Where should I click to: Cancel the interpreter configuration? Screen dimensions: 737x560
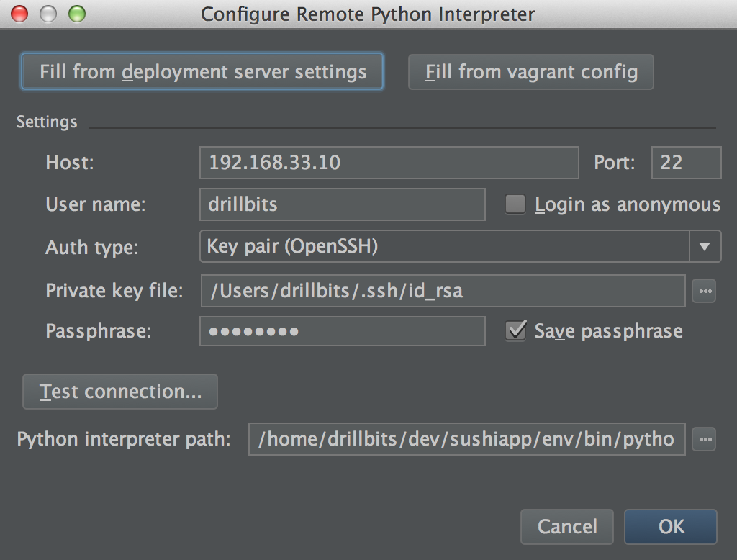tap(566, 526)
